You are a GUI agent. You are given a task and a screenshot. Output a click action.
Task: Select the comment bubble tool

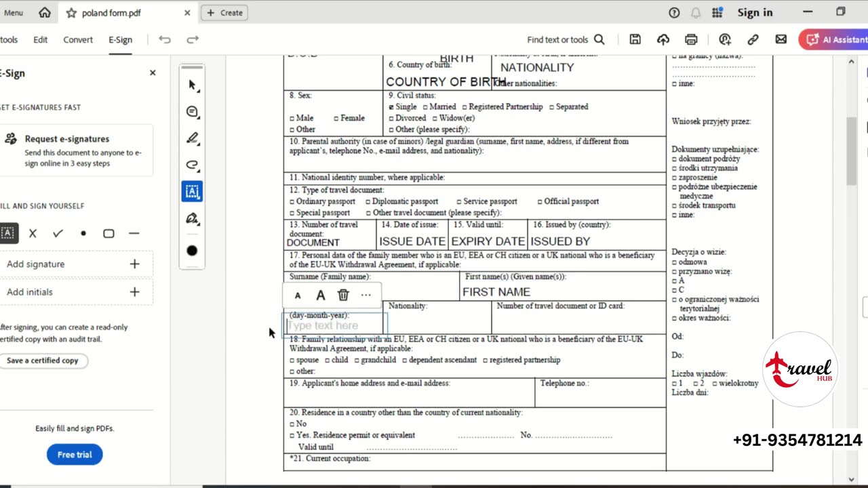(x=192, y=112)
